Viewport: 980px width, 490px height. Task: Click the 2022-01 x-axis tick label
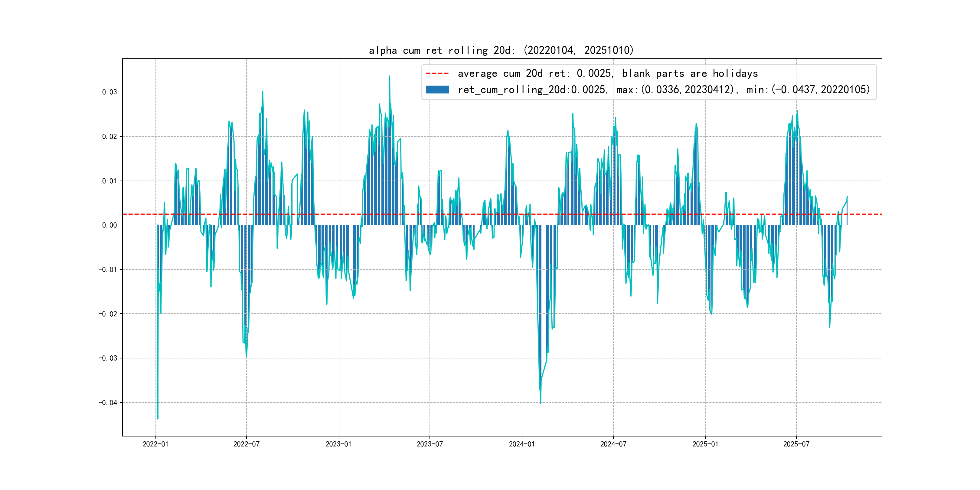click(x=155, y=444)
